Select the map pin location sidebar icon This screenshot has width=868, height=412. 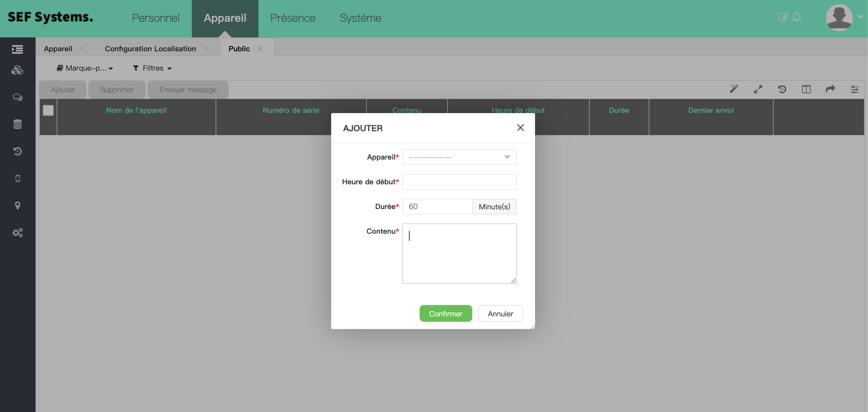[17, 205]
